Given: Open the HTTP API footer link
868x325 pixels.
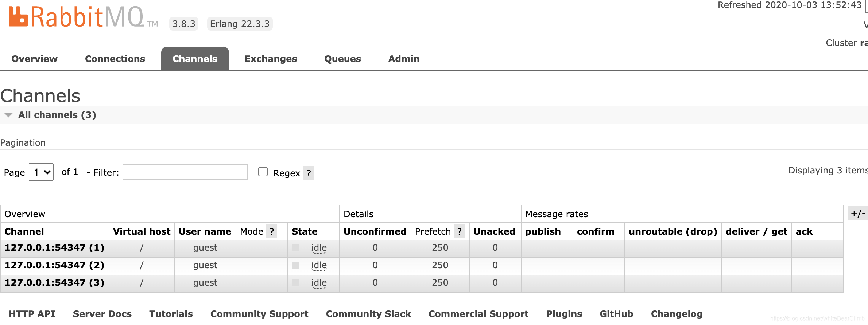Looking at the screenshot, I should [32, 314].
